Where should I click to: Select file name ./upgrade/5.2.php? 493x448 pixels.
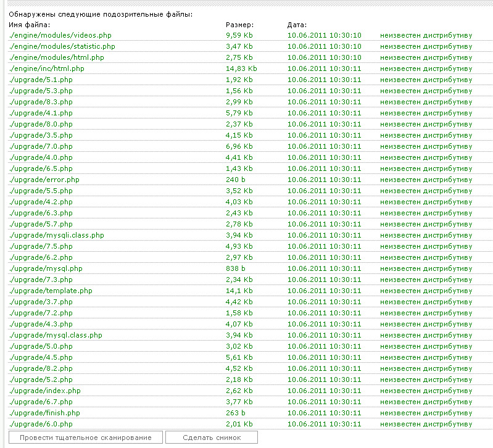[41, 380]
